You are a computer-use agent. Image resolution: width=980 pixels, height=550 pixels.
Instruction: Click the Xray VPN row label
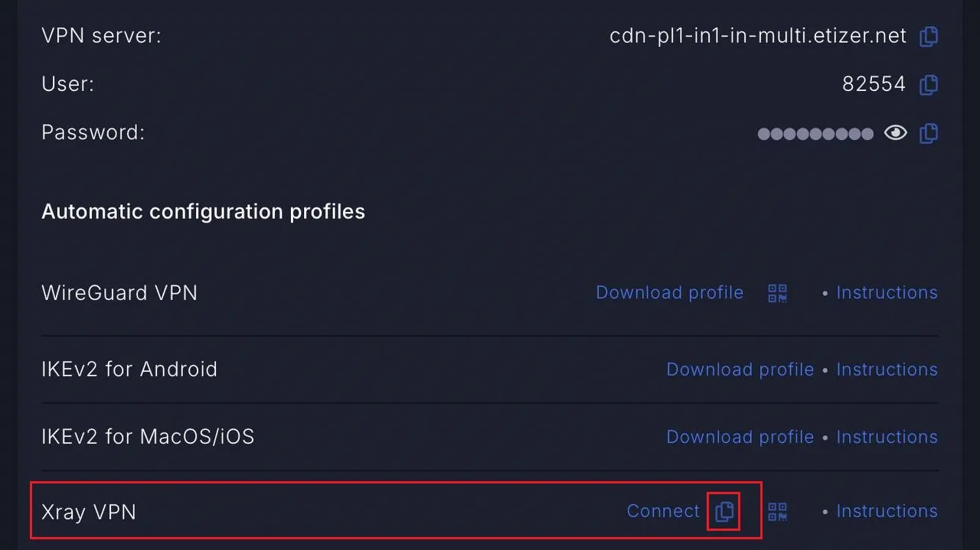pos(89,512)
